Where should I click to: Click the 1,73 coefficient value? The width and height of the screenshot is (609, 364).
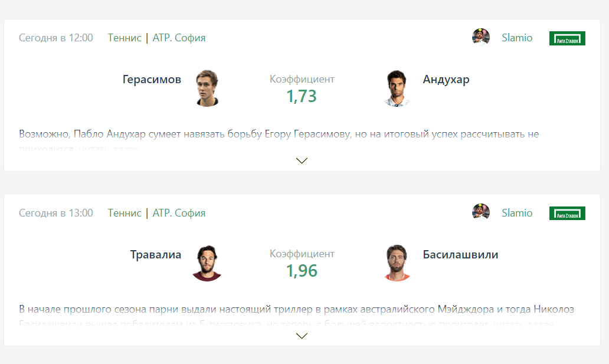click(302, 96)
